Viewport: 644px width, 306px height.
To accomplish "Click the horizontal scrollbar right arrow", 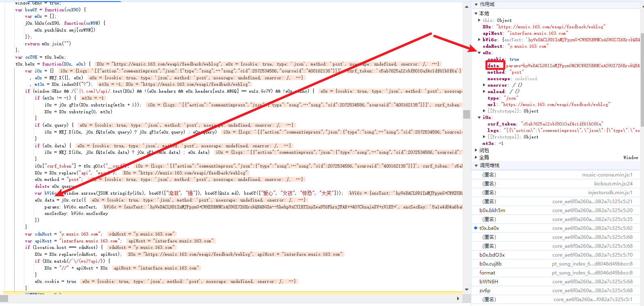I will pos(458,299).
